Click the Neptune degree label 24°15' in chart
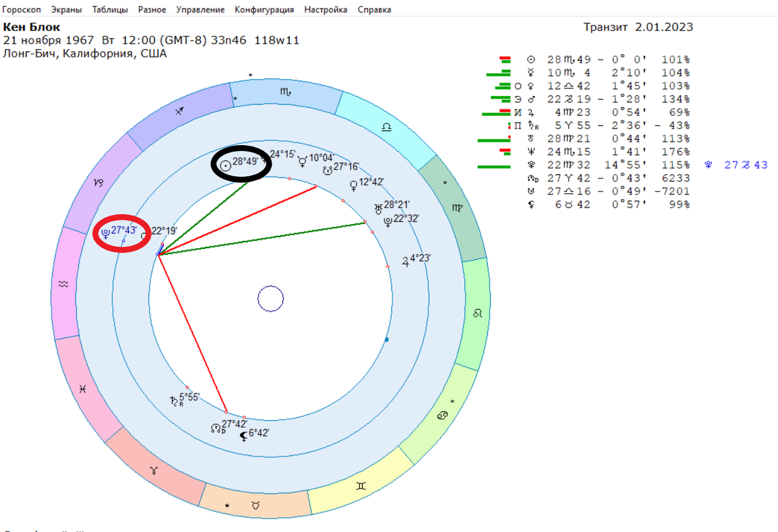Screen dimensions: 778x532 (x=283, y=155)
